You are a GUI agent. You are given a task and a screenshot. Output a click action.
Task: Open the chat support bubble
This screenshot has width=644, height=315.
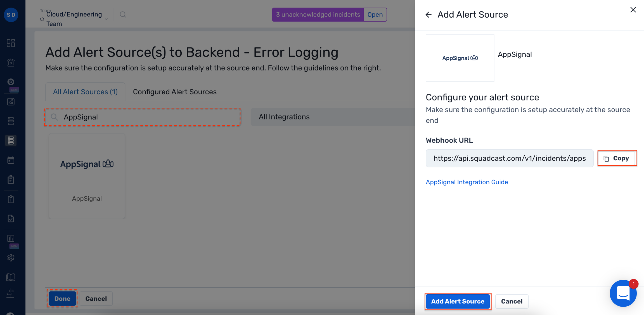coord(623,293)
